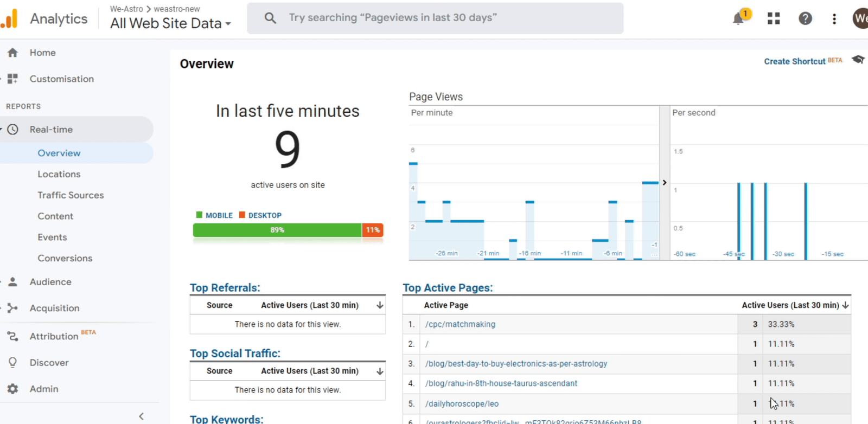This screenshot has width=868, height=424.
Task: Open the help question mark icon
Action: 805,18
